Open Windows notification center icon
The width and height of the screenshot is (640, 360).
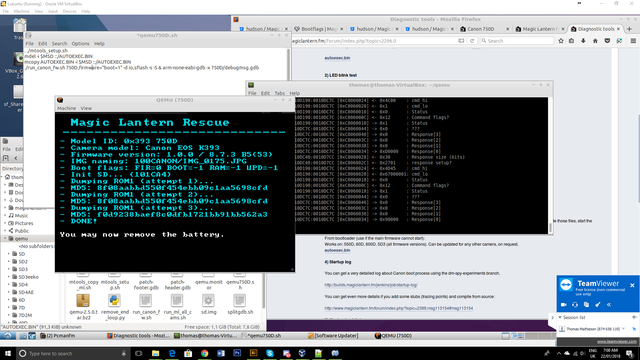point(630,353)
